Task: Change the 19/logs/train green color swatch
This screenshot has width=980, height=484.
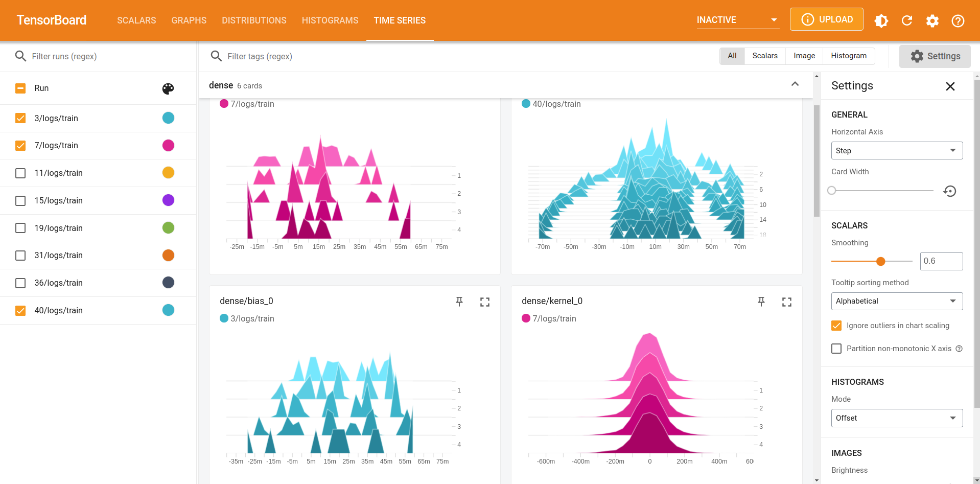Action: [x=168, y=228]
